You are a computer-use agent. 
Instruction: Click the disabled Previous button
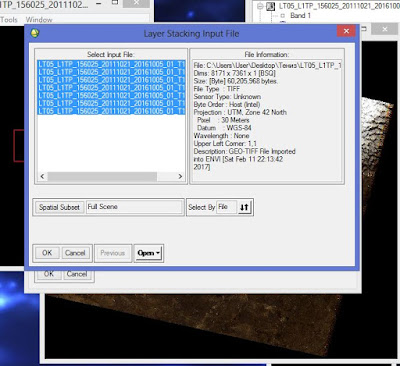113,253
